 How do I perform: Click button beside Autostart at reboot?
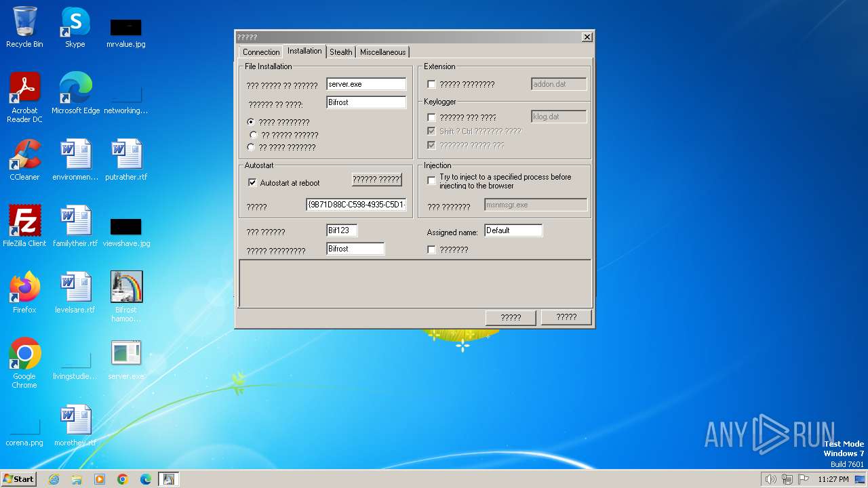pyautogui.click(x=377, y=180)
